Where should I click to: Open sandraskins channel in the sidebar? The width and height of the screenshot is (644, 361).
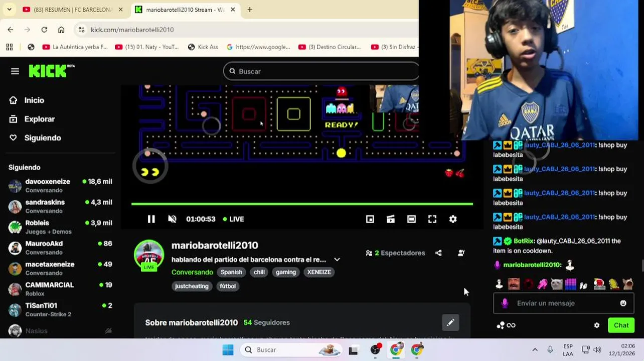pos(60,206)
